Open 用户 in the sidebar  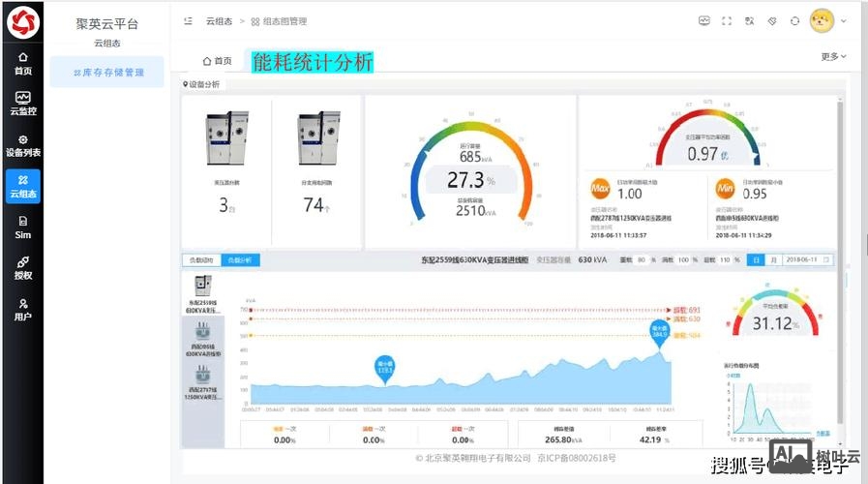23,310
